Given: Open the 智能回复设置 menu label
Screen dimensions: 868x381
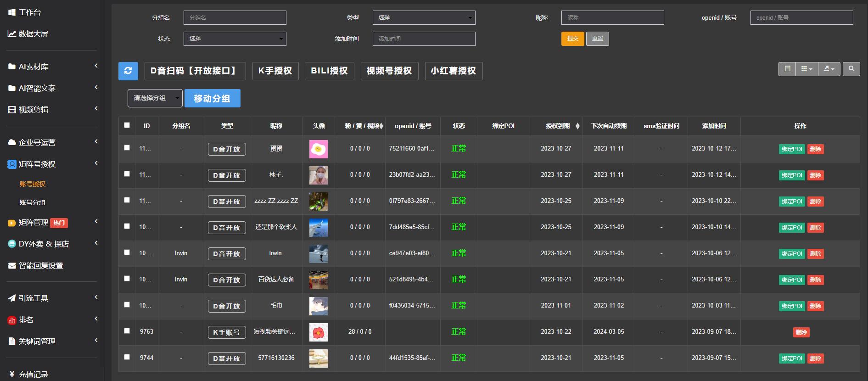Looking at the screenshot, I should [x=41, y=266].
